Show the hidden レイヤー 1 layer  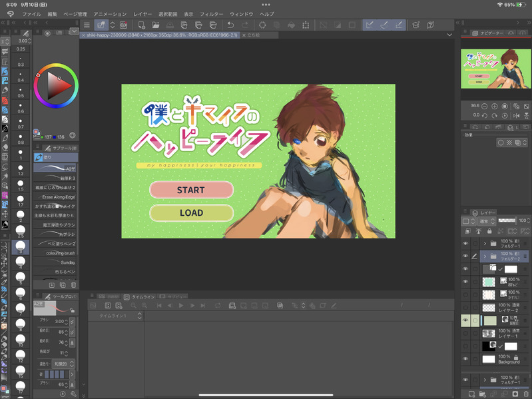pos(465,333)
